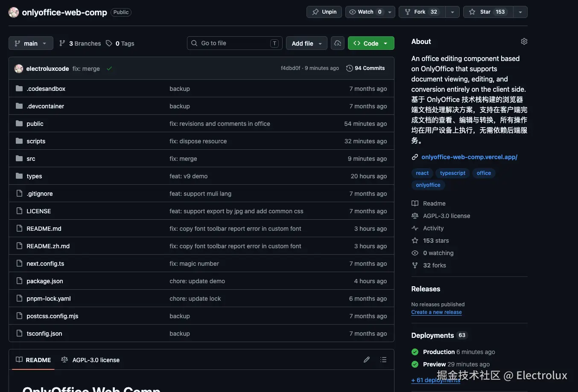Screen dimensions: 578x392
Task: Select the office topic tag
Action: pyautogui.click(x=484, y=173)
